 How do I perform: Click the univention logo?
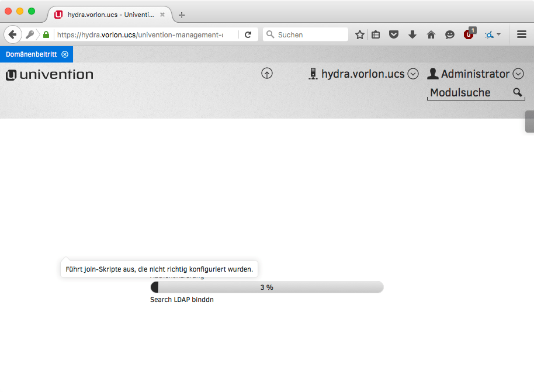coord(50,75)
